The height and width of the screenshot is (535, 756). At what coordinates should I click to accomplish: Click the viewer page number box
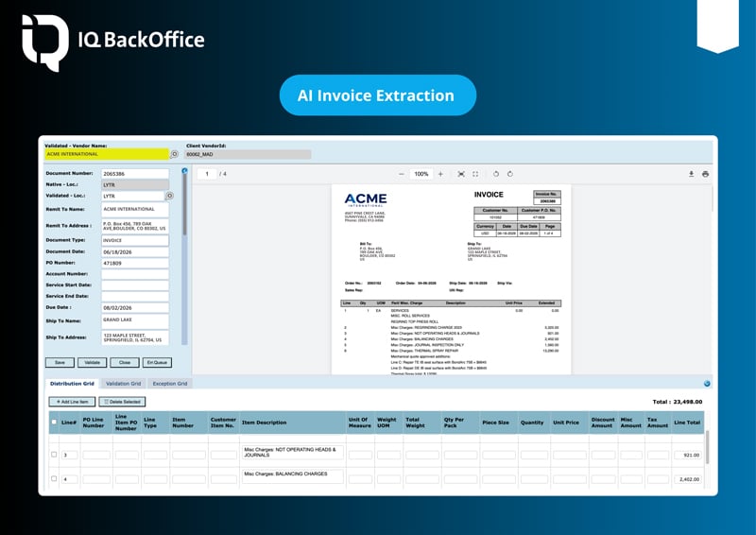tap(207, 174)
